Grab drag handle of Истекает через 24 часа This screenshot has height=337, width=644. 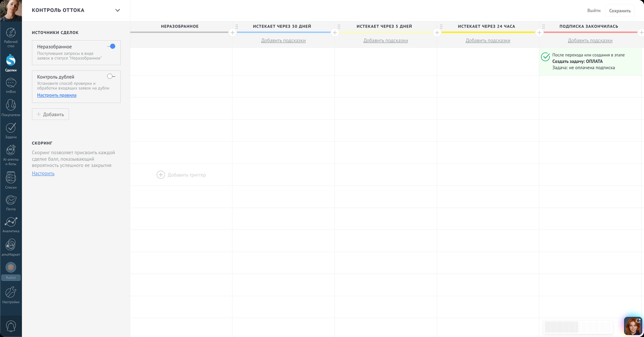coord(441,27)
